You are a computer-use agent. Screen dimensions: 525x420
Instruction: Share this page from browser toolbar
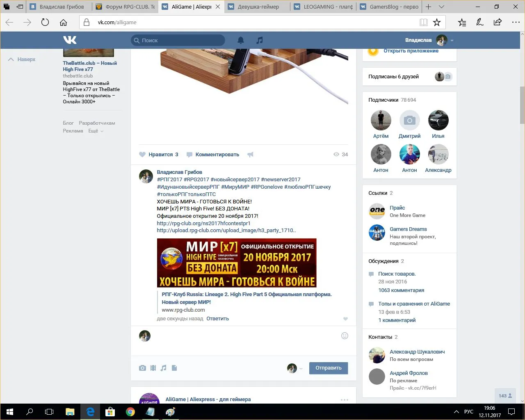tap(498, 23)
